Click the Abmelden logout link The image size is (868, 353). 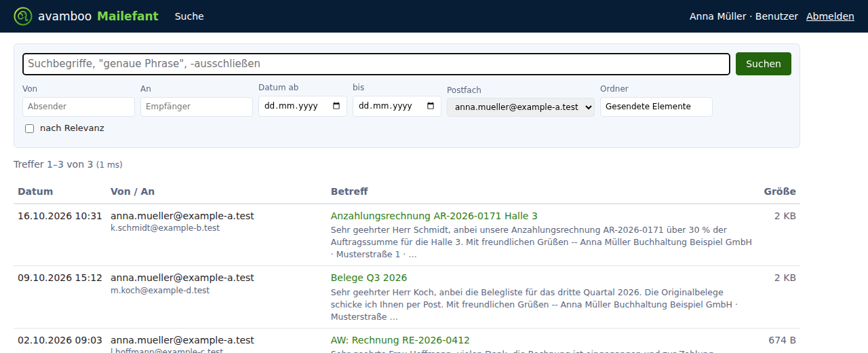click(x=830, y=16)
